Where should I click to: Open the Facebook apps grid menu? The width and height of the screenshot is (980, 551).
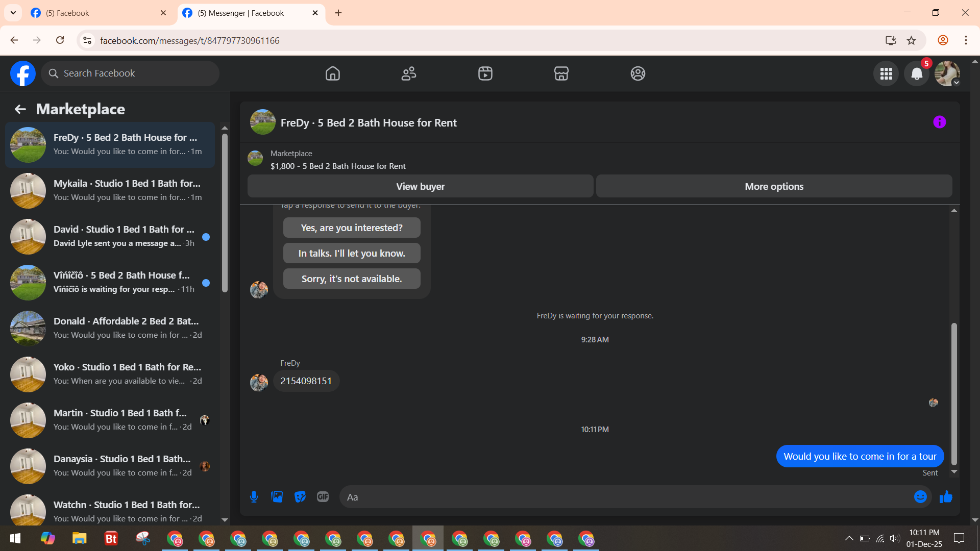[x=886, y=74]
